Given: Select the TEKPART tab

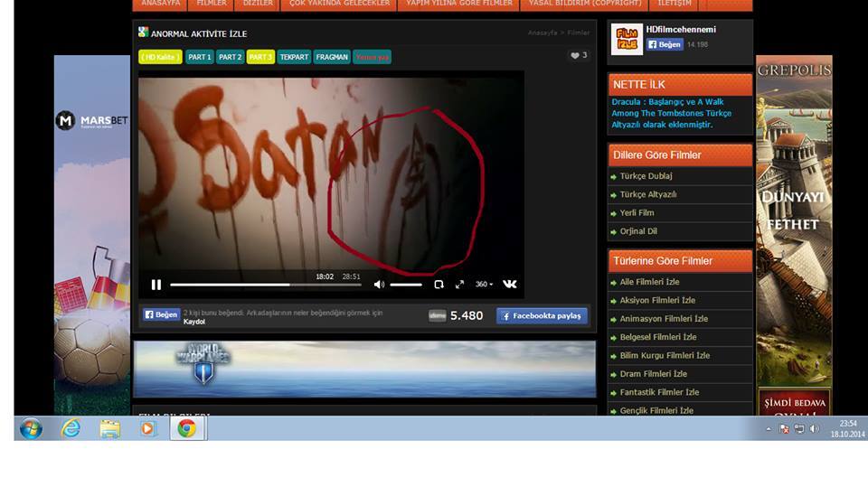Looking at the screenshot, I should (x=294, y=57).
